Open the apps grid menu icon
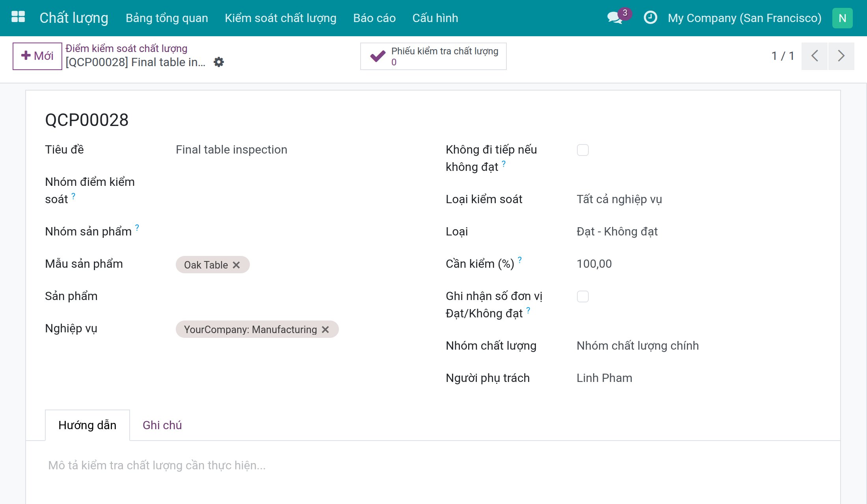This screenshot has height=504, width=867. coord(18,17)
